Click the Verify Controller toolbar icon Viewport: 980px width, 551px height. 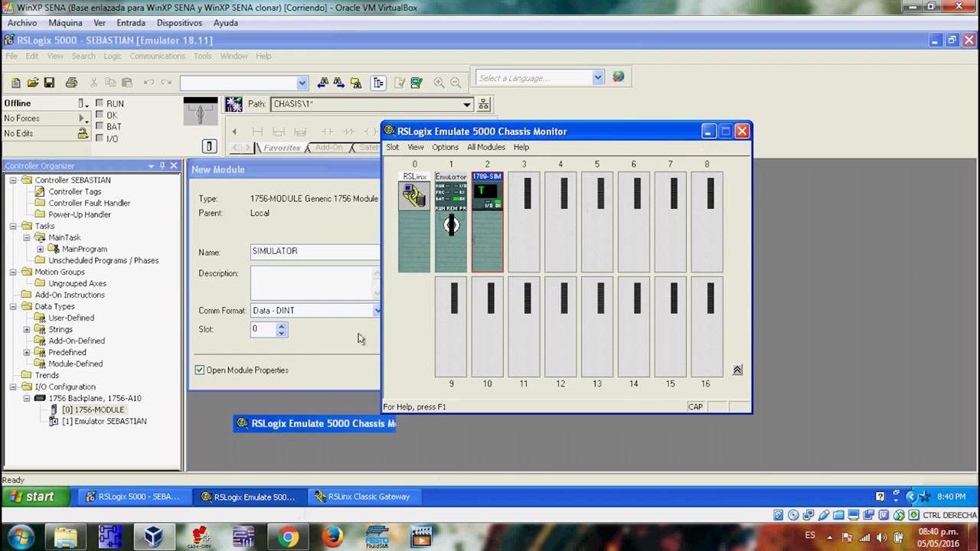point(416,83)
